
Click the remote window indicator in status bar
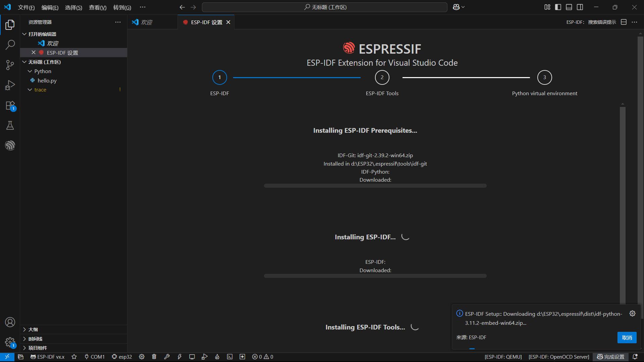pos(7,357)
